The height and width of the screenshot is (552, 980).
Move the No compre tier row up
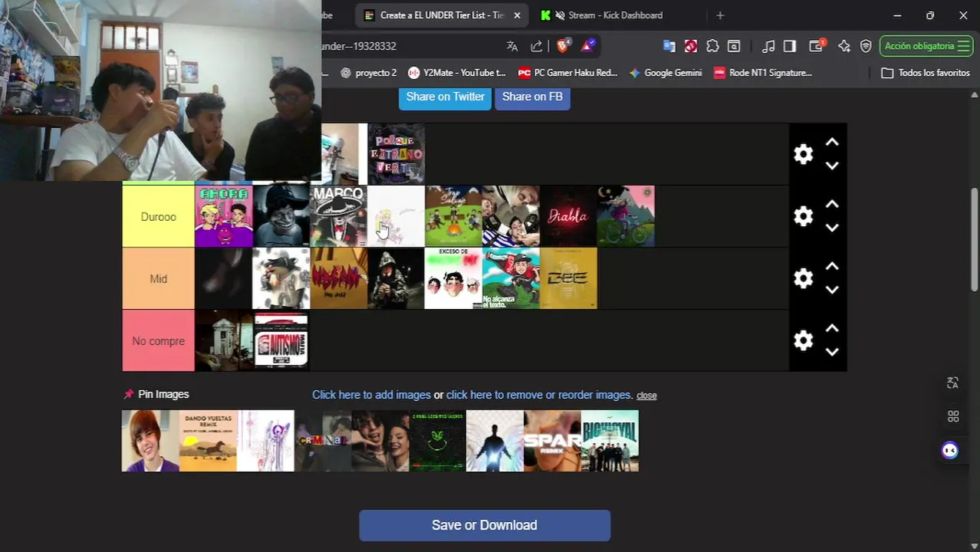tap(832, 329)
